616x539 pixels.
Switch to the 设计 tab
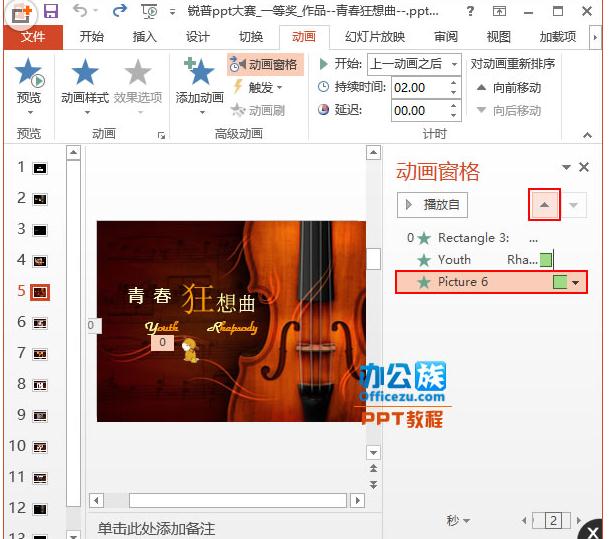[198, 37]
